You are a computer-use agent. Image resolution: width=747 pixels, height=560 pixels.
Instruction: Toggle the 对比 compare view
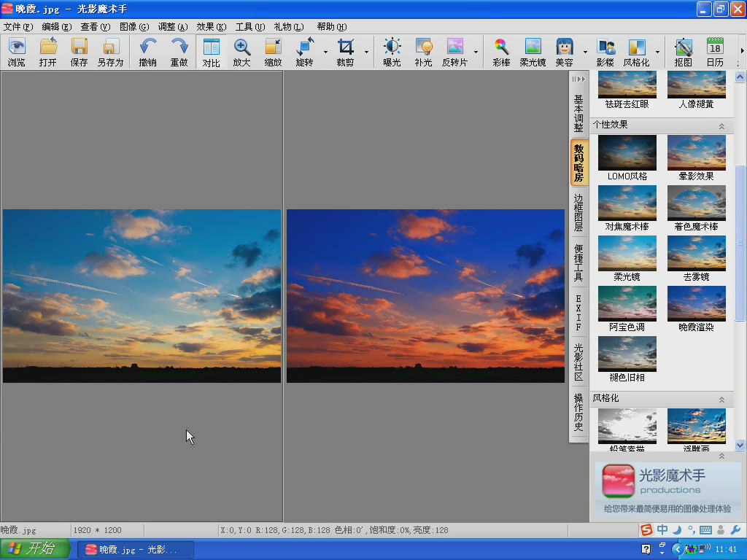(211, 52)
